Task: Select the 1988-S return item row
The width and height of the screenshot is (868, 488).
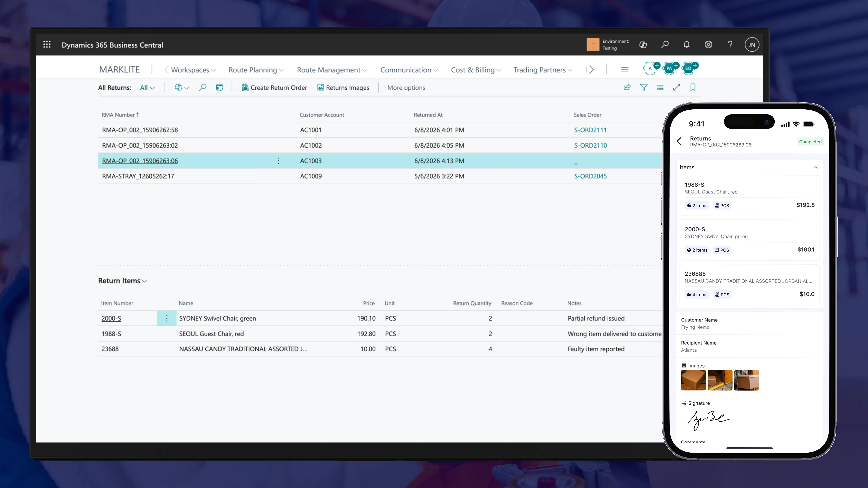Action: point(380,334)
